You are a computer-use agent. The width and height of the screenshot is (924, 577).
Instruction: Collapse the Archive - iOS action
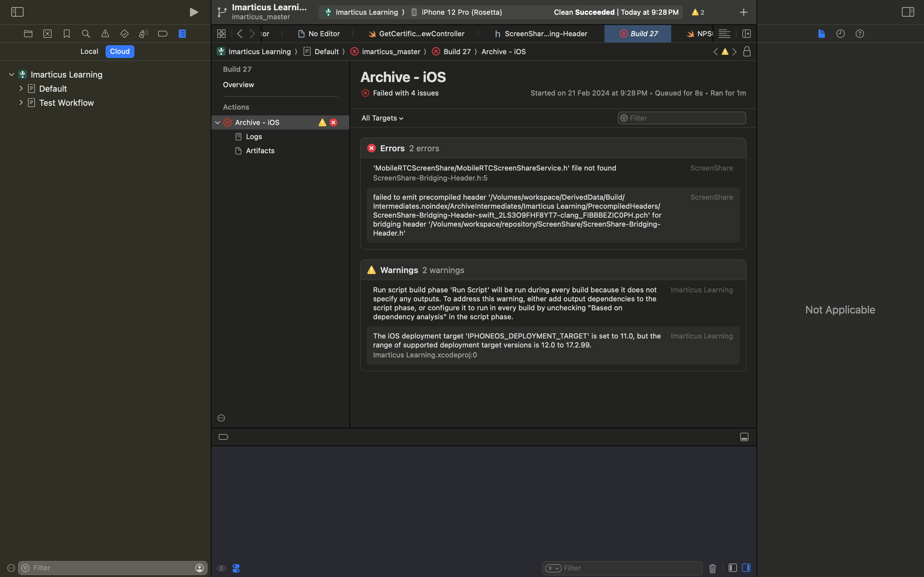[218, 122]
